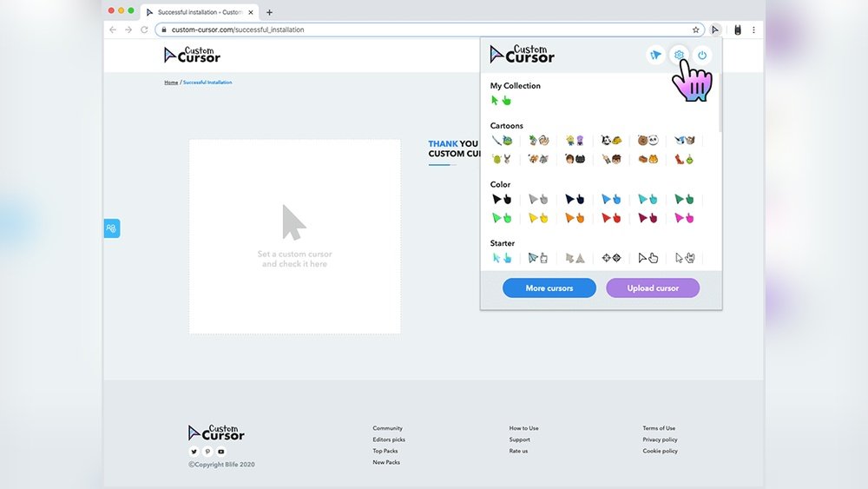Select the green cursor in My Collection
868x489 pixels.
point(501,101)
